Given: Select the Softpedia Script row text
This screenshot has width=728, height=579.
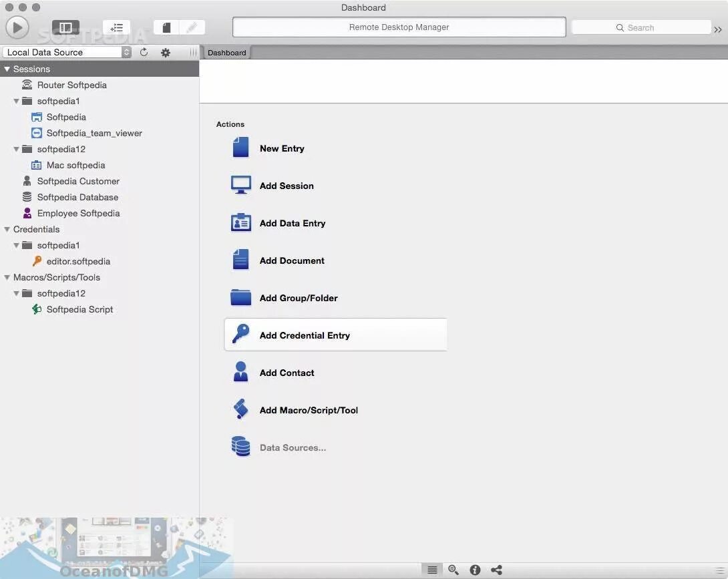Looking at the screenshot, I should click(79, 309).
